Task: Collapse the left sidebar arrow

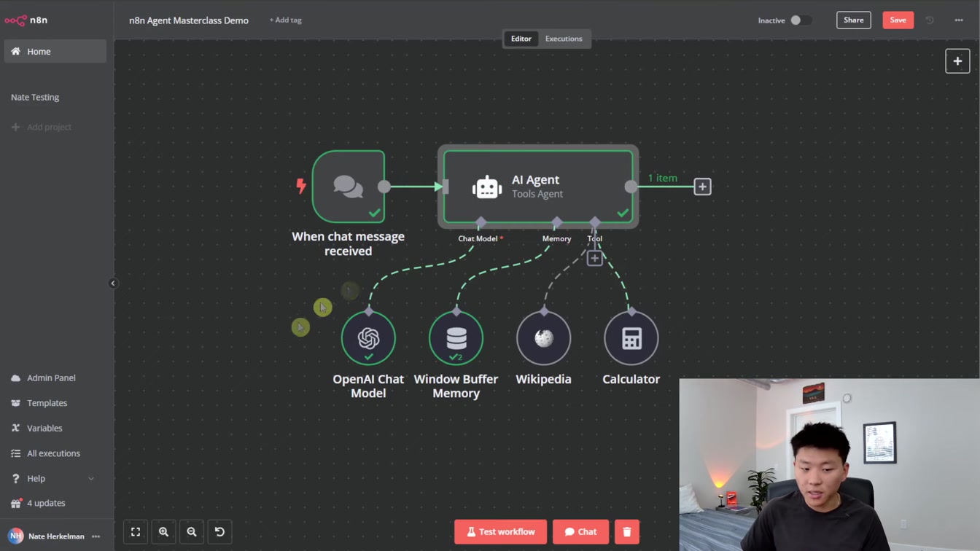Action: click(113, 284)
